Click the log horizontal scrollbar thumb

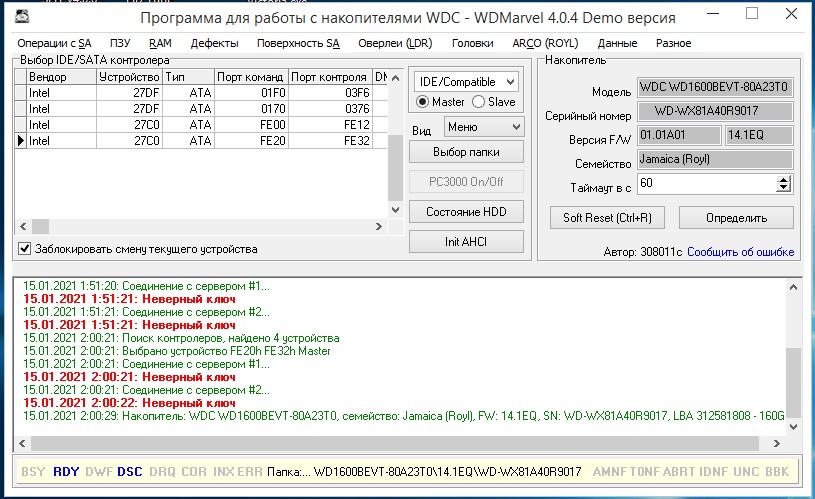[395, 443]
